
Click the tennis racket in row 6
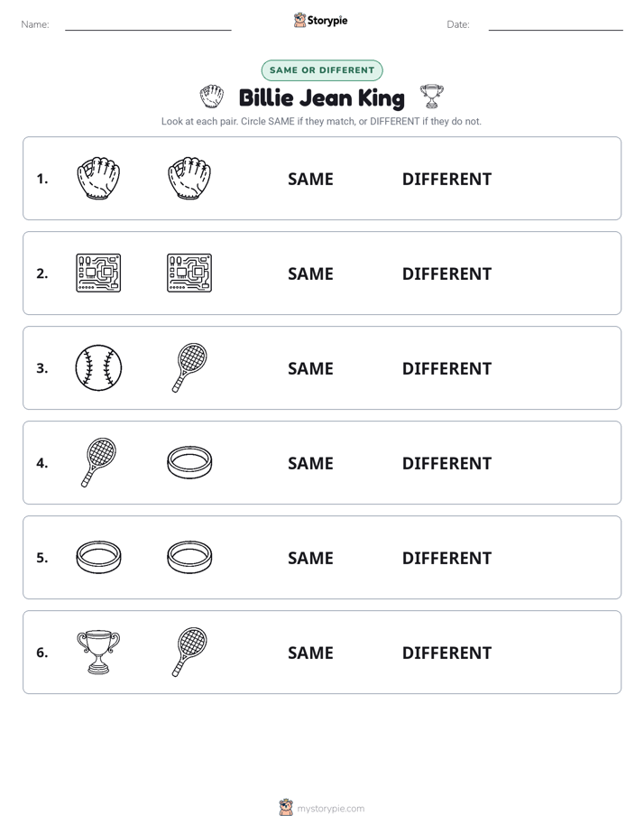coord(189,653)
